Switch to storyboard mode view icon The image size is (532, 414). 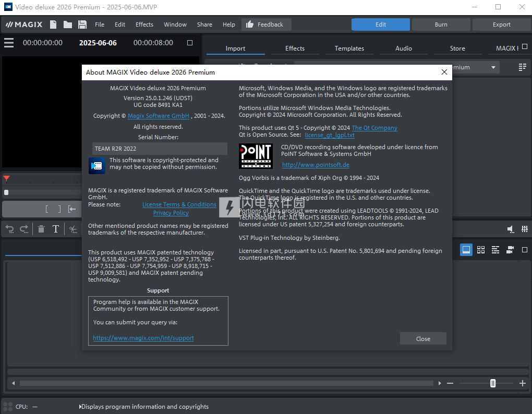tap(466, 250)
